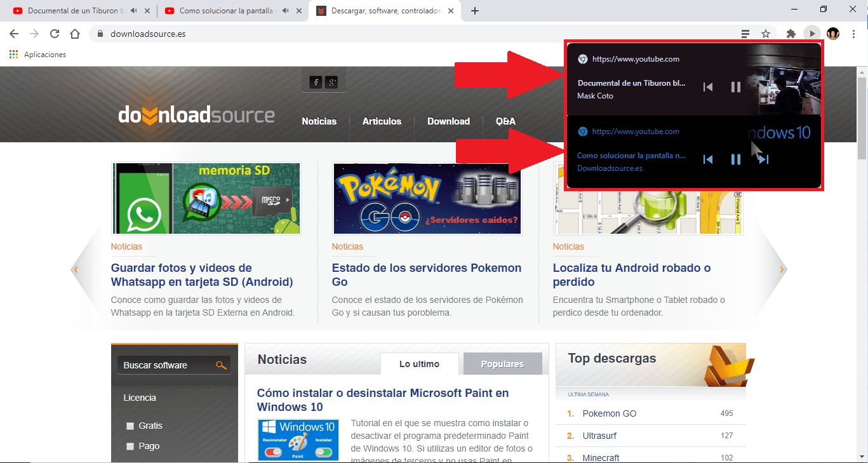The height and width of the screenshot is (463, 868).
Task: Check the Gratis license checkbox
Action: point(130,426)
